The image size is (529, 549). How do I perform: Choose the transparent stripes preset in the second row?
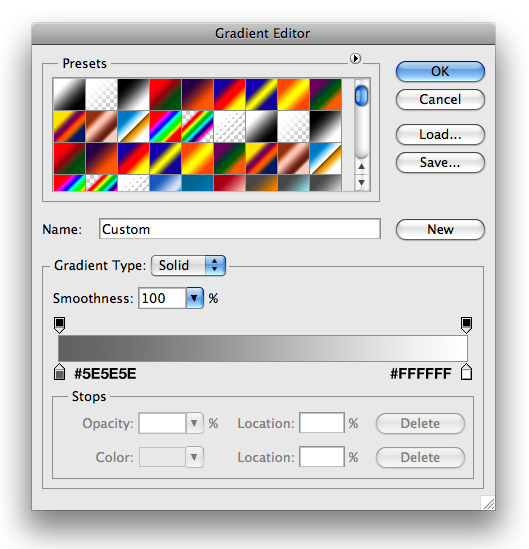pyautogui.click(x=229, y=126)
